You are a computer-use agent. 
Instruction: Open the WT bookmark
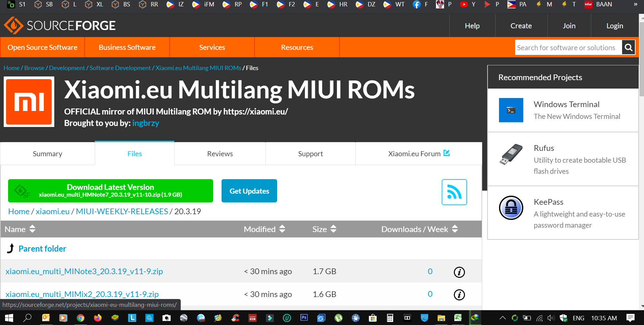pyautogui.click(x=394, y=4)
